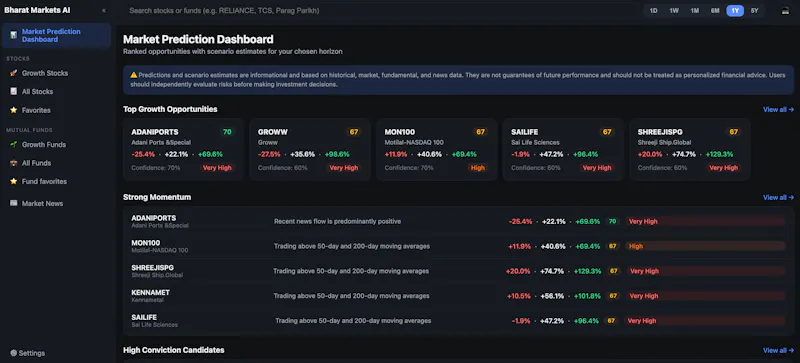Open All Funds in the sidebar
800x363 pixels.
tap(56, 163)
